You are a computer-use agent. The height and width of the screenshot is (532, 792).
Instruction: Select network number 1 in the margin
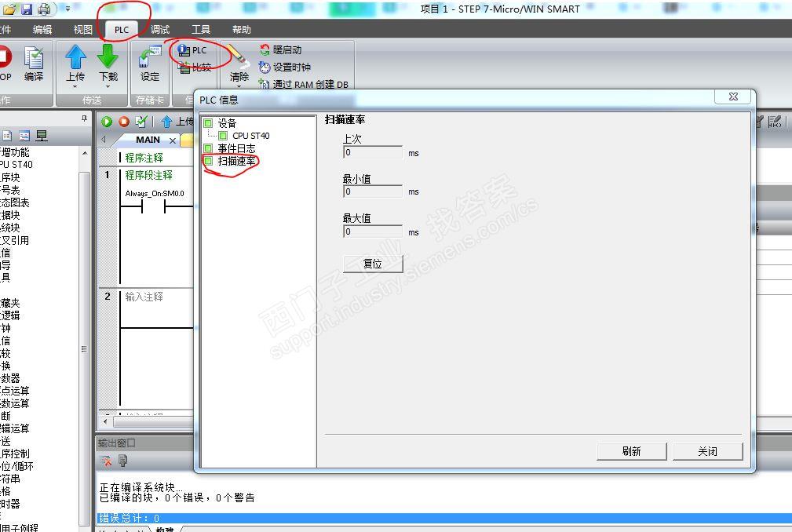coord(107,175)
